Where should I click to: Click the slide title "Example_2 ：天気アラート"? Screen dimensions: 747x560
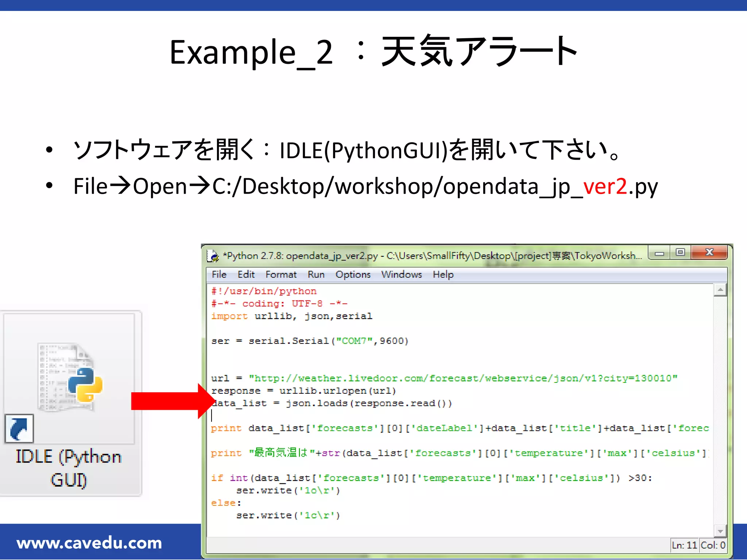[373, 51]
